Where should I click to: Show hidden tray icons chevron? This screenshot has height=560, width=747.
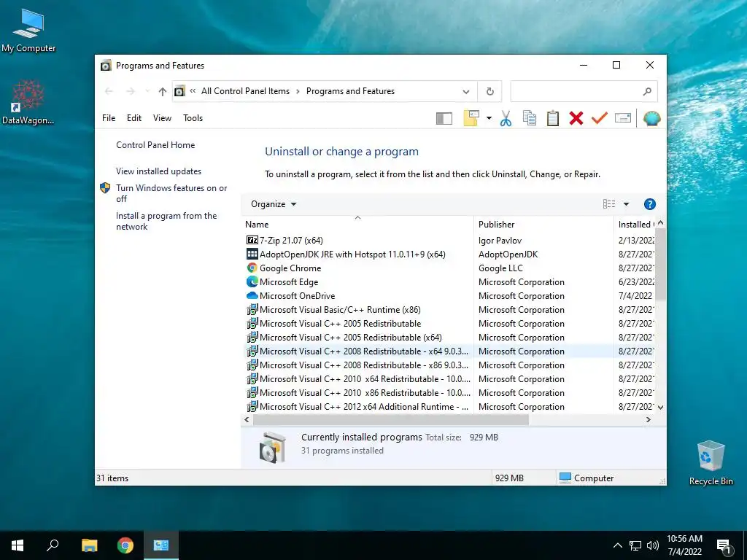click(617, 545)
